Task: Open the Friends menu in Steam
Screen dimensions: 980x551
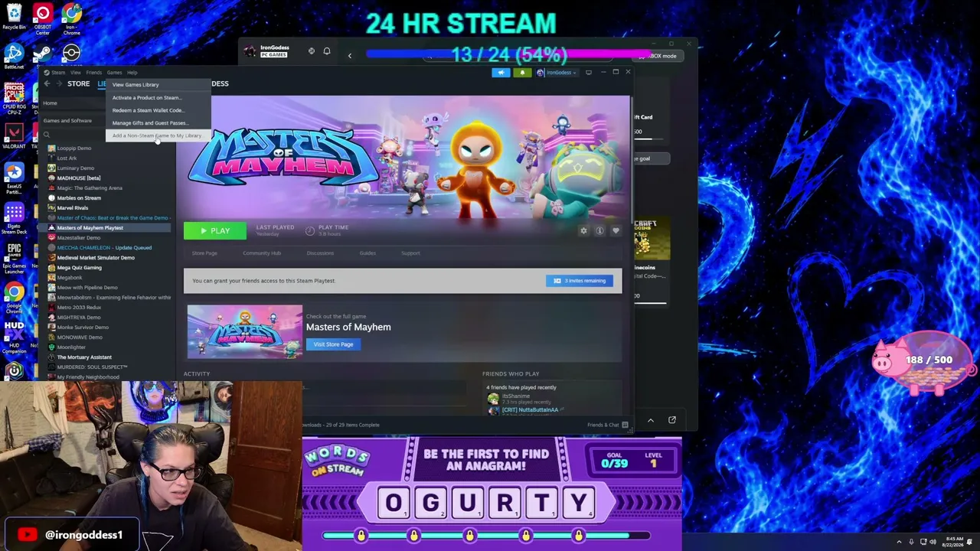Action: 94,72
